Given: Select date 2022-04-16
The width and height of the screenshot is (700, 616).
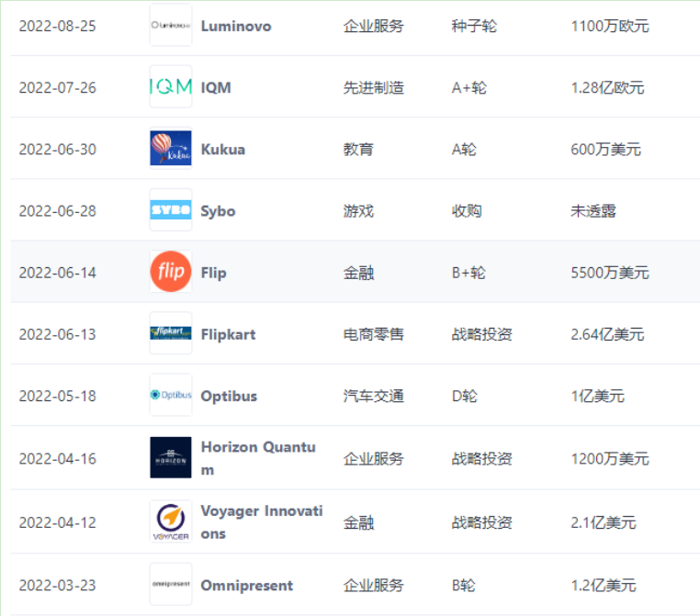Looking at the screenshot, I should tap(58, 458).
